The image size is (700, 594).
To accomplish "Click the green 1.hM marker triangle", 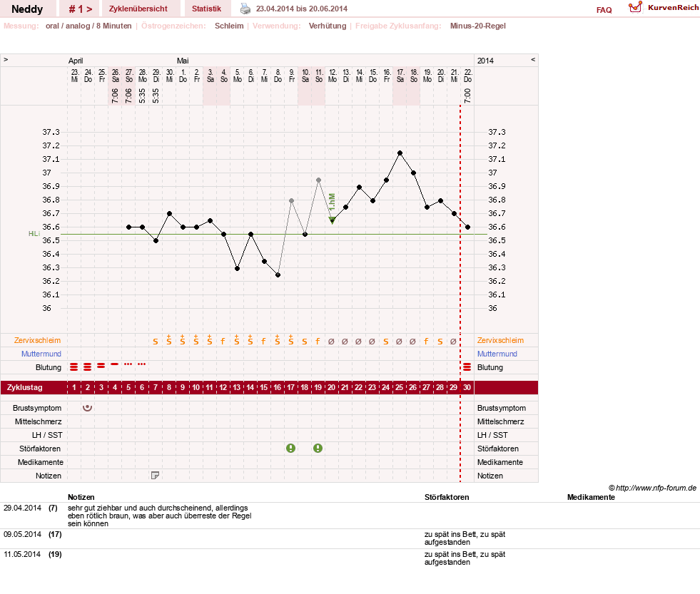I will coord(332,220).
